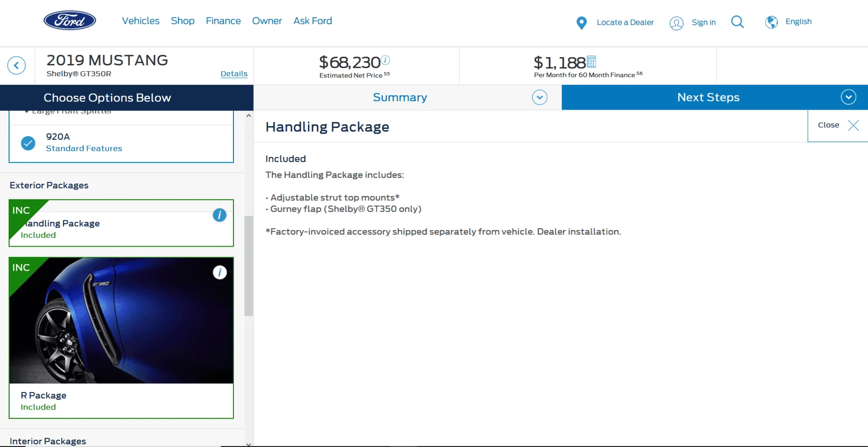The height and width of the screenshot is (447, 868).
Task: Click the Estimated Net Price label
Action: [x=351, y=75]
